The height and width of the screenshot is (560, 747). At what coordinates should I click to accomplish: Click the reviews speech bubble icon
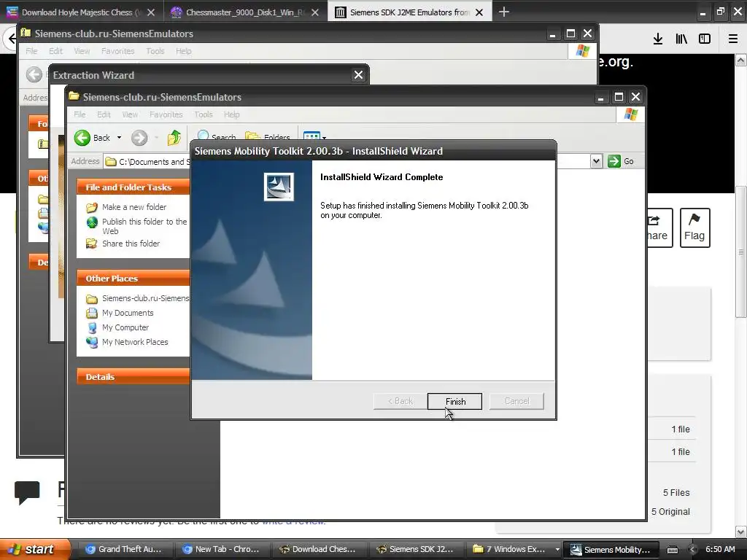[x=27, y=492]
